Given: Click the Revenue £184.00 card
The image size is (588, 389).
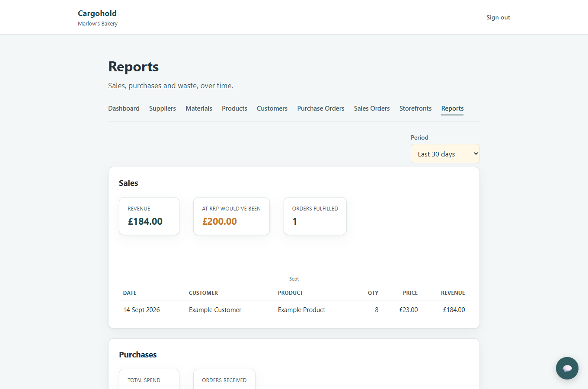Looking at the screenshot, I should pyautogui.click(x=149, y=216).
